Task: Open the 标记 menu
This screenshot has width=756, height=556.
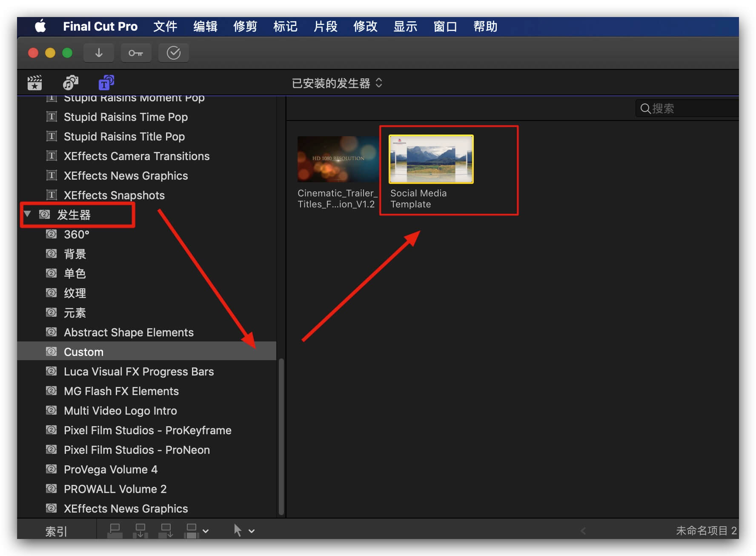Action: click(x=285, y=26)
